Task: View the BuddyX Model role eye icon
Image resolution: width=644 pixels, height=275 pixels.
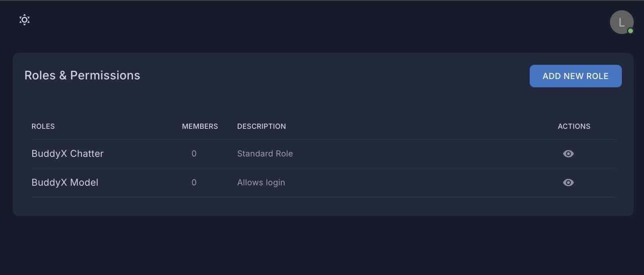Action: [568, 183]
